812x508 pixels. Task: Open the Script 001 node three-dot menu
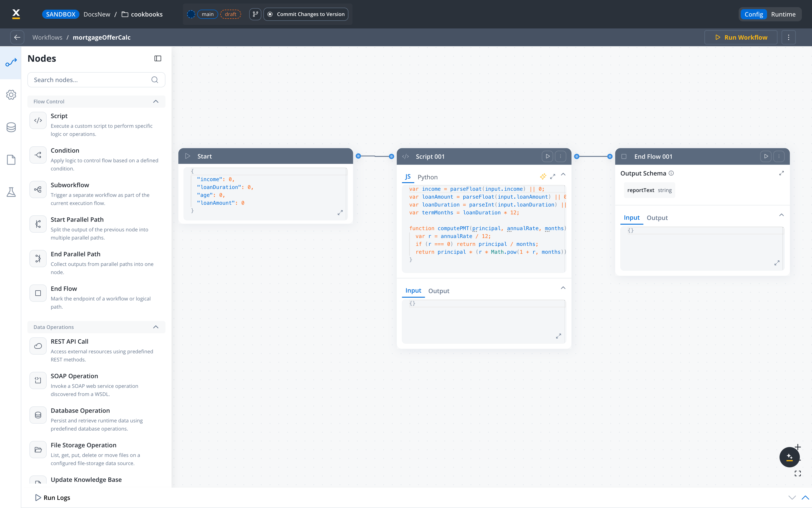560,156
